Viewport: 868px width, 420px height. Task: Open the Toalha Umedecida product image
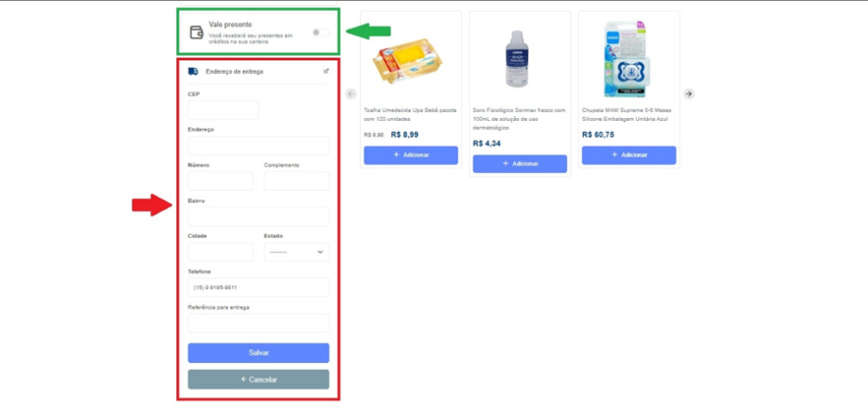pos(409,61)
